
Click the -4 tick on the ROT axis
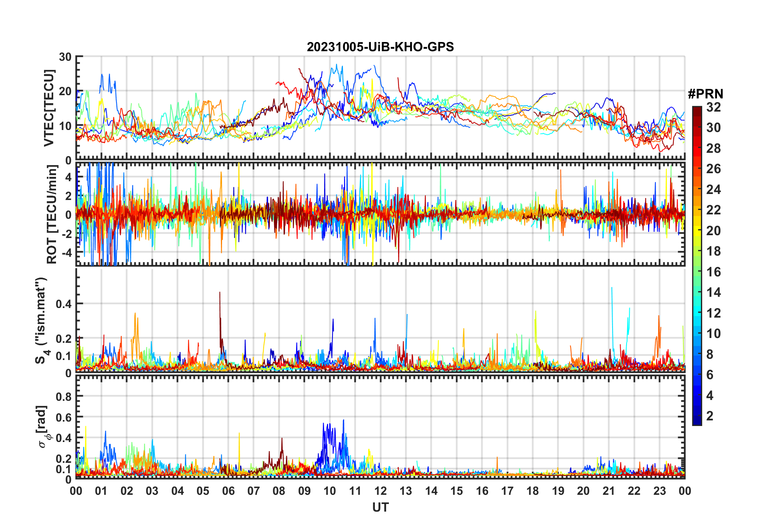[x=66, y=253]
